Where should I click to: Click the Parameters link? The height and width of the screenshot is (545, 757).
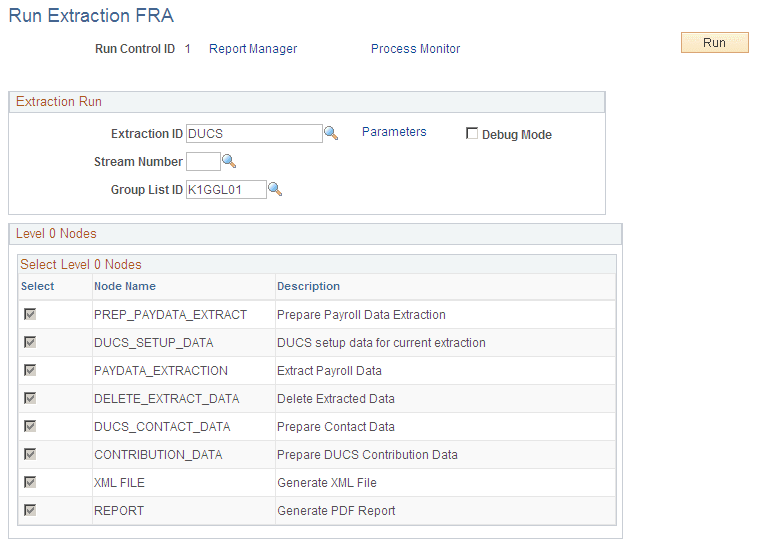pos(394,132)
